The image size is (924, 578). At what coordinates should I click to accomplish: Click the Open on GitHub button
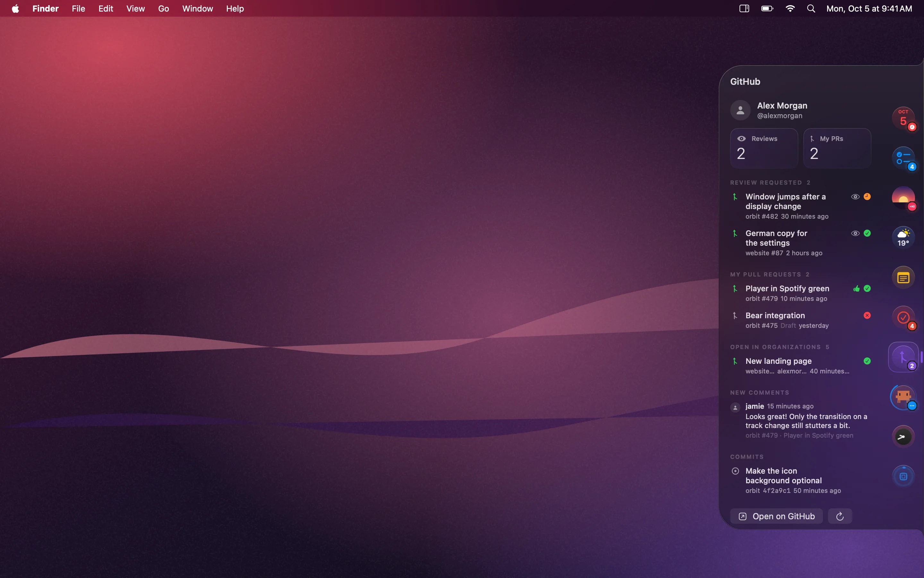776,516
